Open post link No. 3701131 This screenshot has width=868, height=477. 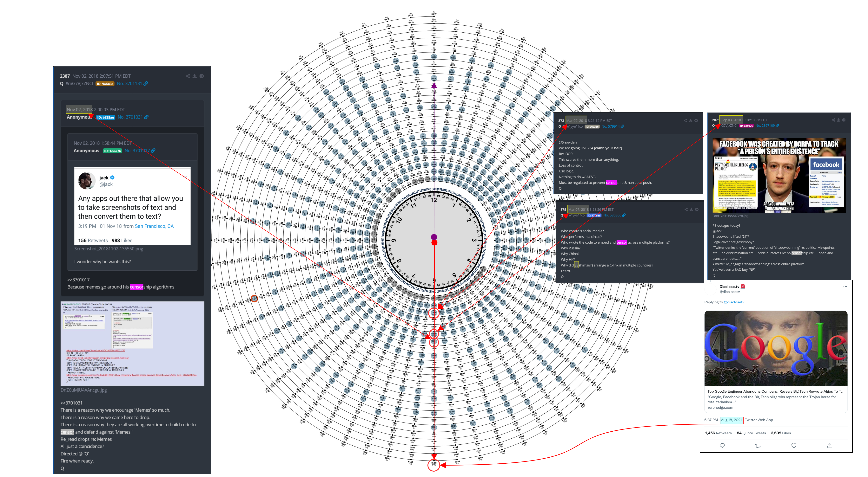129,83
